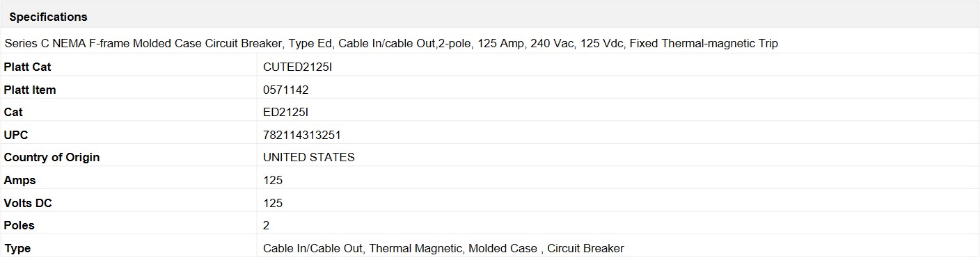The width and height of the screenshot is (980, 262).
Task: Click the Volts DC label
Action: 28,203
